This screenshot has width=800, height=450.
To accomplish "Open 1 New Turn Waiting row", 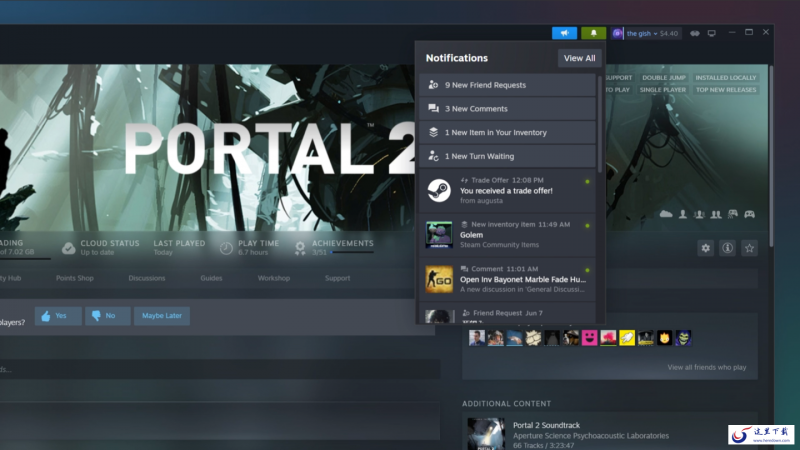I will [507, 156].
